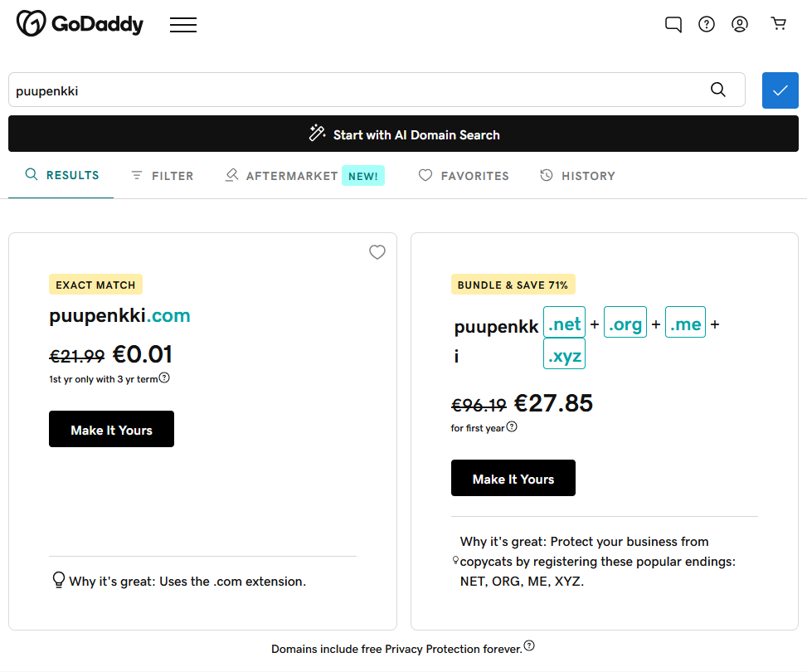View the shopping cart

tap(778, 24)
